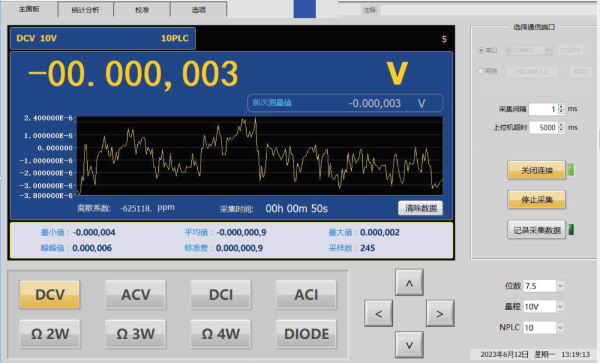Open the 量程 range dropdown showing 10V

[544, 306]
